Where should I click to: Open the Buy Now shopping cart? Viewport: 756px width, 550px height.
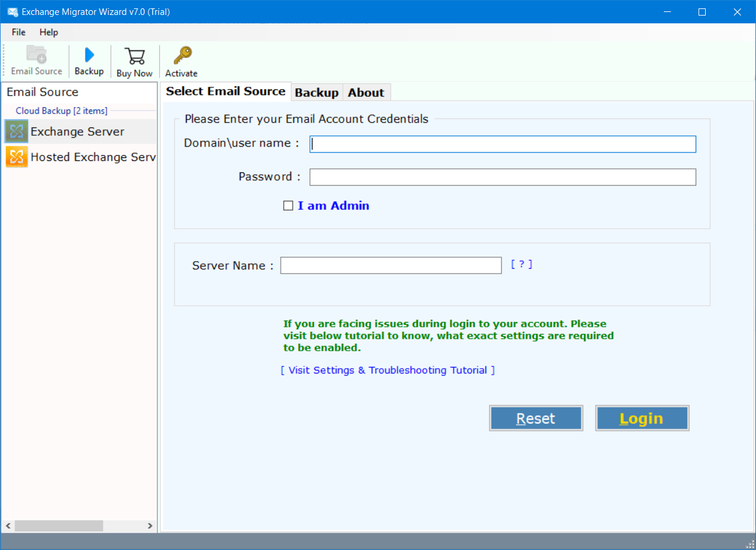tap(135, 56)
